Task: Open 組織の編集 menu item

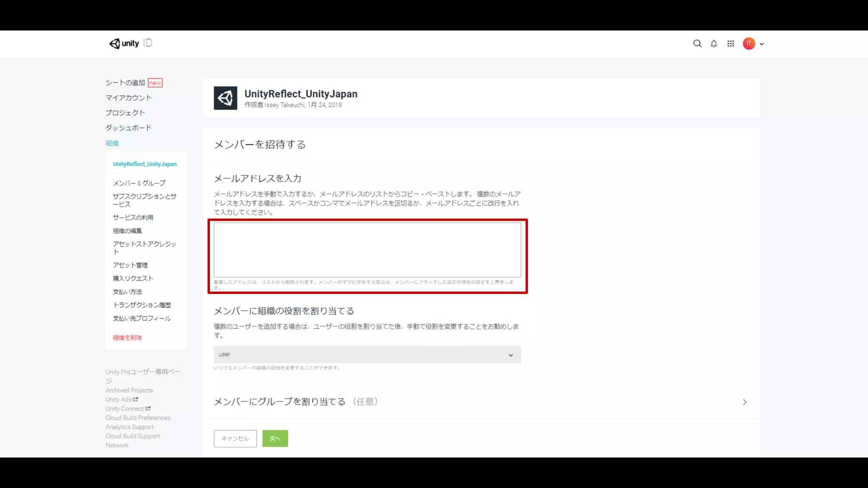Action: (127, 231)
